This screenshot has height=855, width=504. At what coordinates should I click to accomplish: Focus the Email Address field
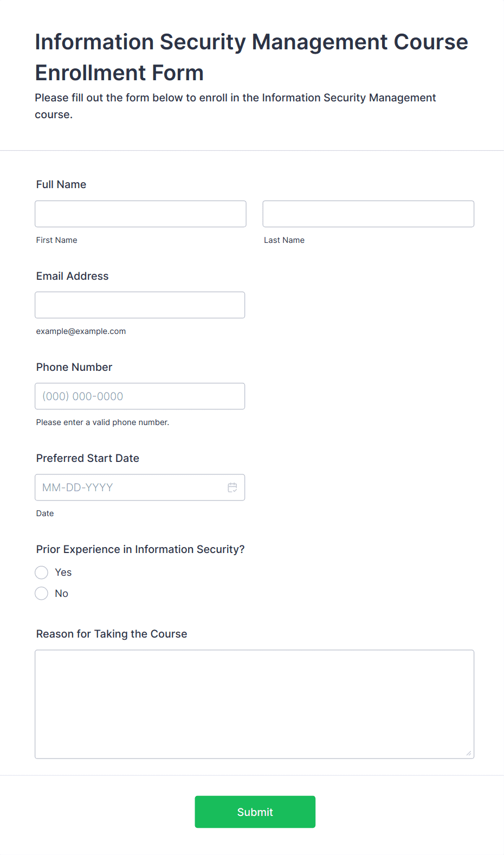click(x=140, y=305)
